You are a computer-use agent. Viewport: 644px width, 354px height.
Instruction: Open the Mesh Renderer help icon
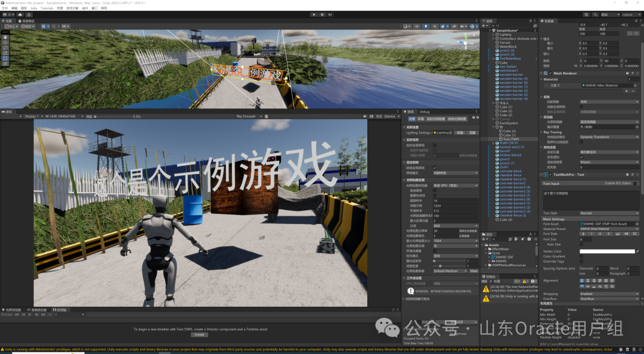(x=627, y=73)
